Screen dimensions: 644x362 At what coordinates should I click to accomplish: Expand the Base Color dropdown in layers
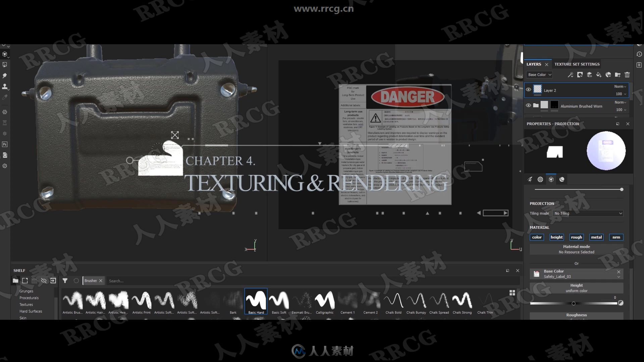pos(539,74)
